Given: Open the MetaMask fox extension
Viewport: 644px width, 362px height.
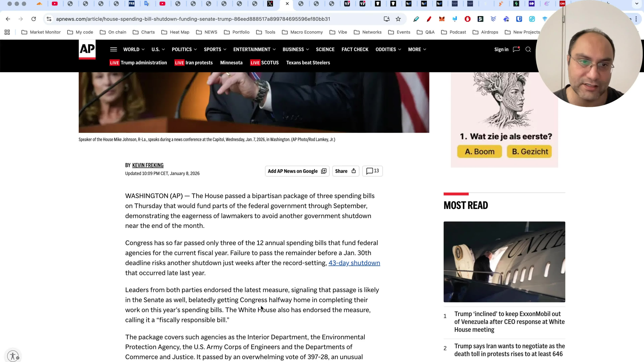Looking at the screenshot, I should coord(442,19).
